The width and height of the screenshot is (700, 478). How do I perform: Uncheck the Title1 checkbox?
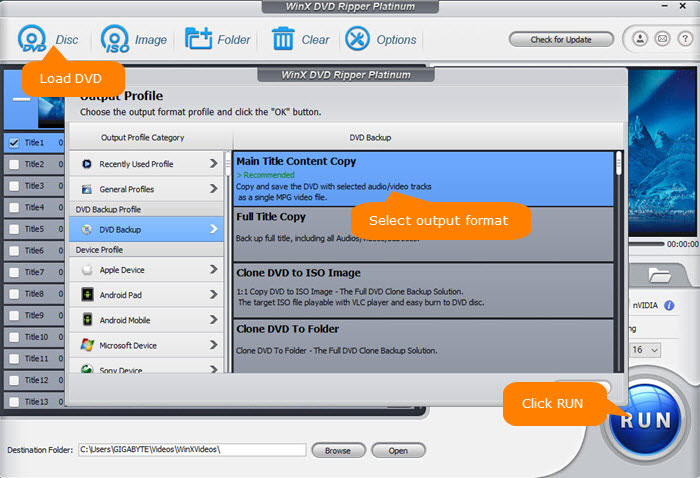pos(14,143)
